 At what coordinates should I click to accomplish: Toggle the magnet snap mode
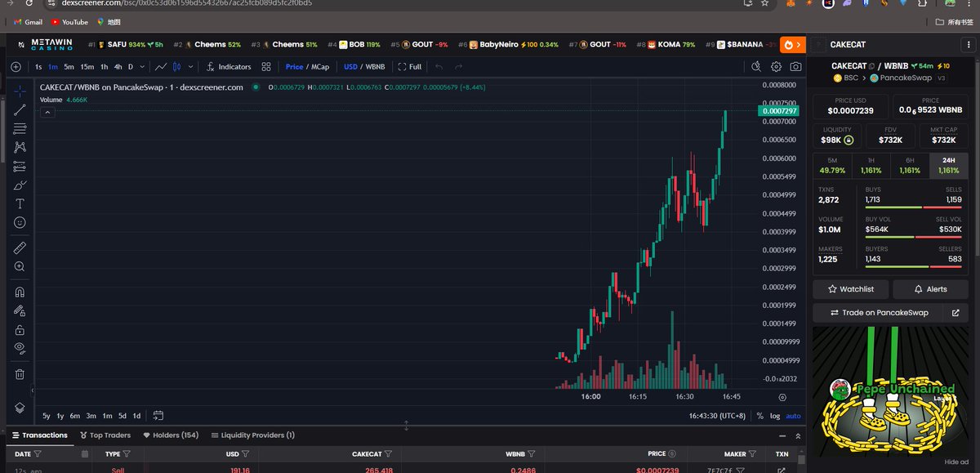pos(20,292)
